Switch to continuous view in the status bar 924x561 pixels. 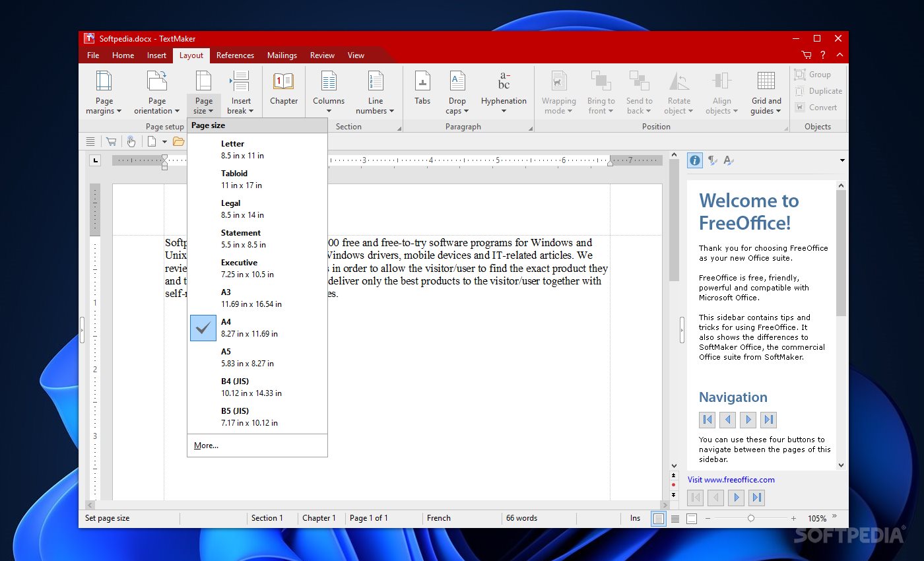pos(675,519)
